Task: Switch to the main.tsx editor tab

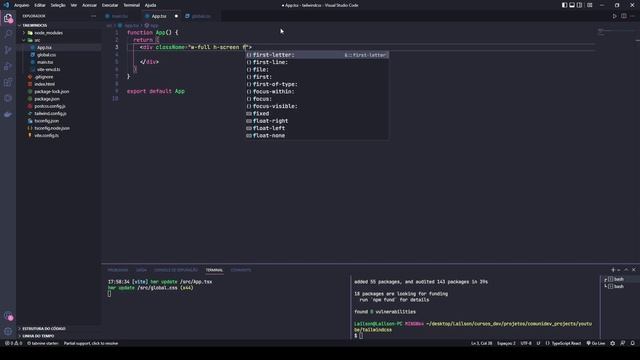Action: coord(120,16)
